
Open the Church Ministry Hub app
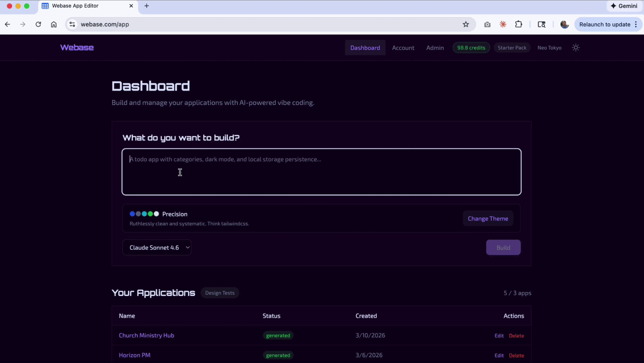(146, 335)
